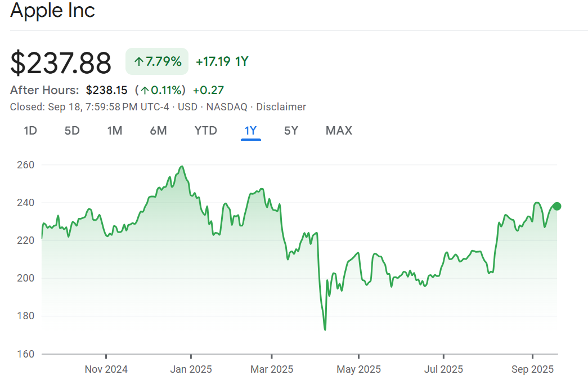Viewport: 588px width, 384px height.
Task: Click the 7.79% gain badge
Action: [x=157, y=61]
